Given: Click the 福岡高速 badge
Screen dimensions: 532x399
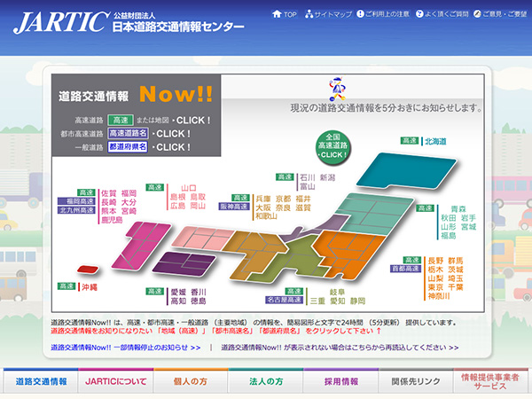Looking at the screenshot, I should point(76,201).
